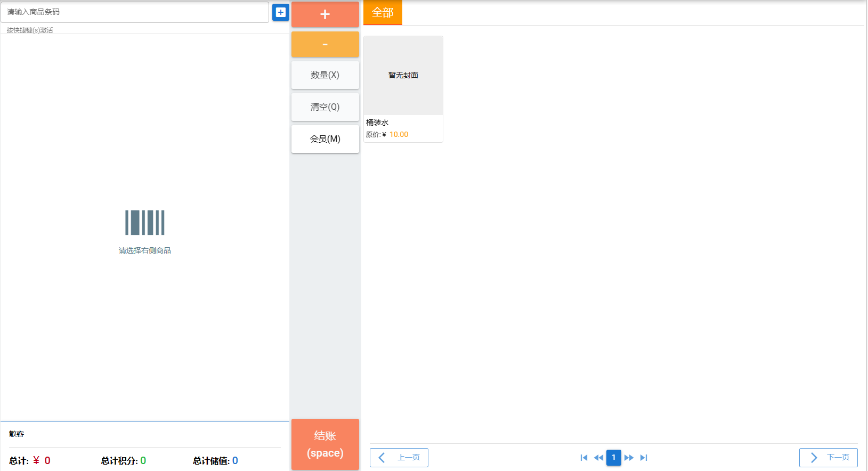Screen dimensions: 868x471
Task: Jump to first page icon
Action: [x=584, y=458]
